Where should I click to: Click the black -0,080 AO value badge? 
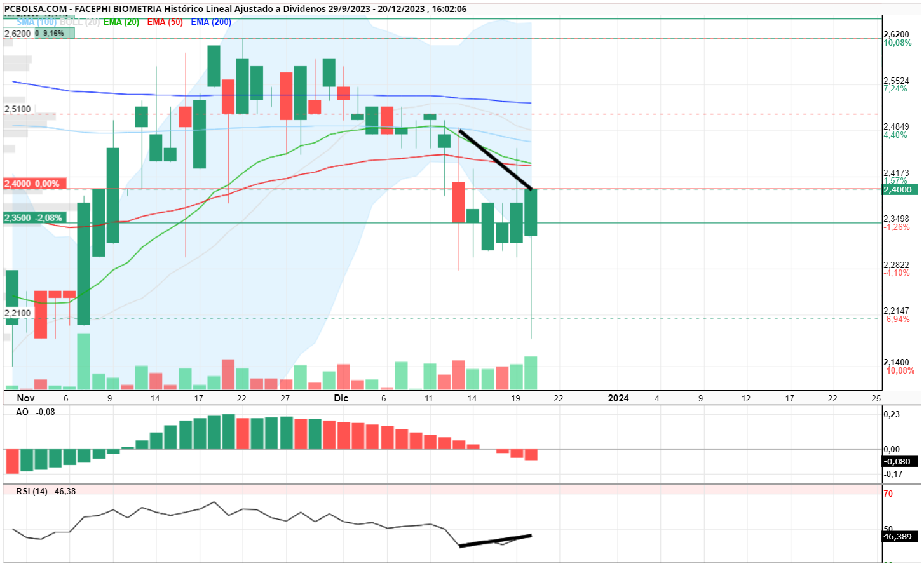click(x=900, y=462)
